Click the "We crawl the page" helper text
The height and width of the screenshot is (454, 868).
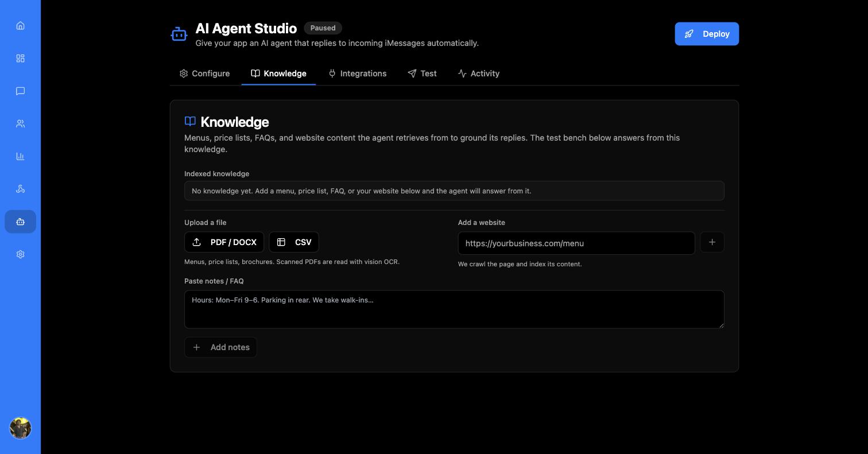tap(520, 264)
